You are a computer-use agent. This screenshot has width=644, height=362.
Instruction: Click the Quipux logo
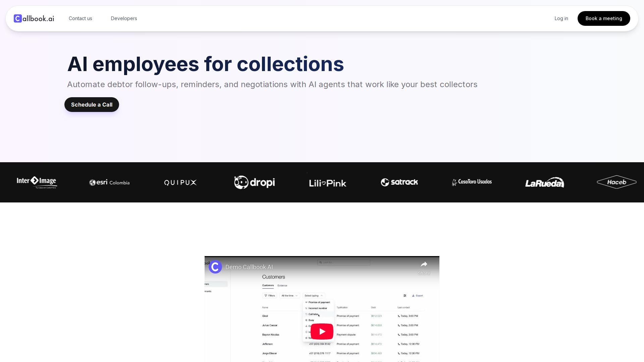(180, 182)
